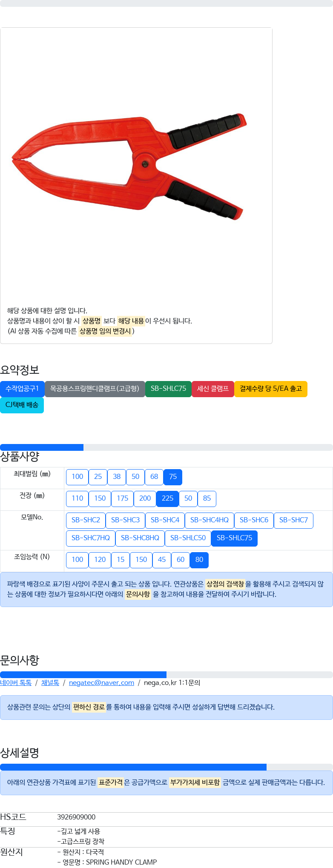Select the 75 mm max opening option

tap(173, 477)
